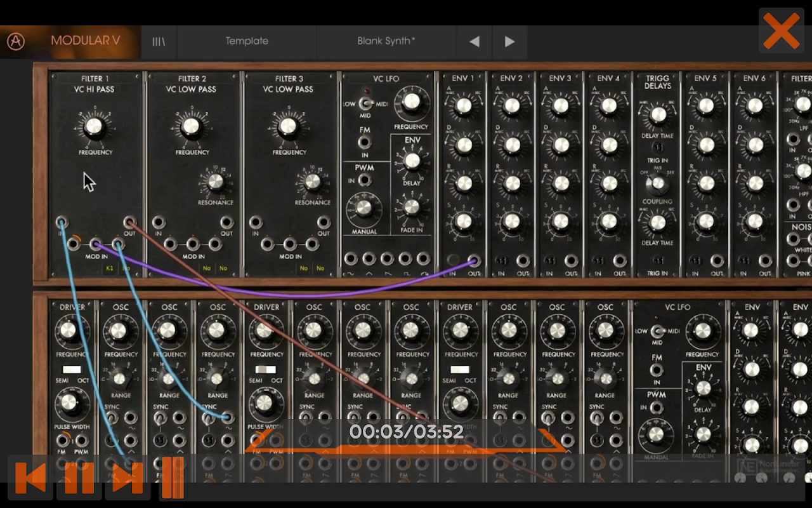Click FM IN jack on VC LFO beside Filter 3
Image resolution: width=812 pixels, height=508 pixels.
[x=365, y=142]
